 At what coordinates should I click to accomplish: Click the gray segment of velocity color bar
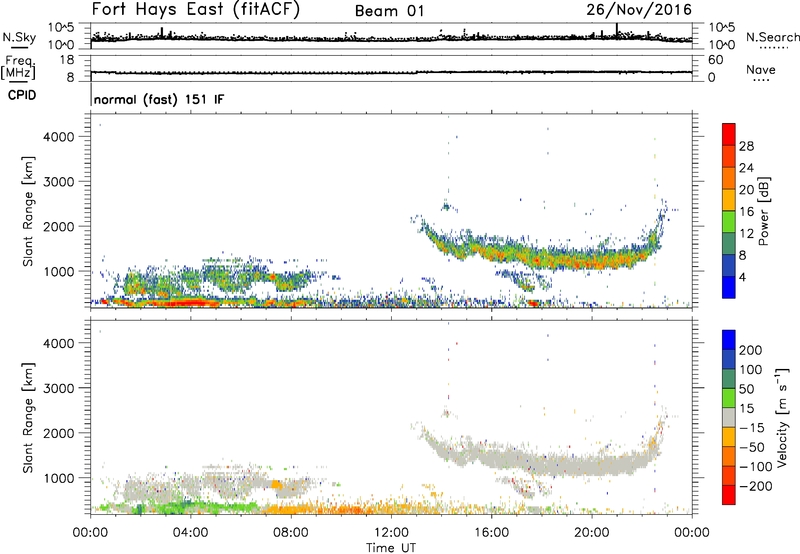(x=729, y=418)
